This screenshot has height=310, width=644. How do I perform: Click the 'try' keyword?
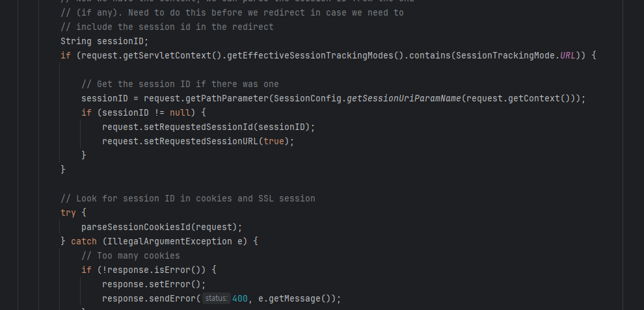point(68,213)
